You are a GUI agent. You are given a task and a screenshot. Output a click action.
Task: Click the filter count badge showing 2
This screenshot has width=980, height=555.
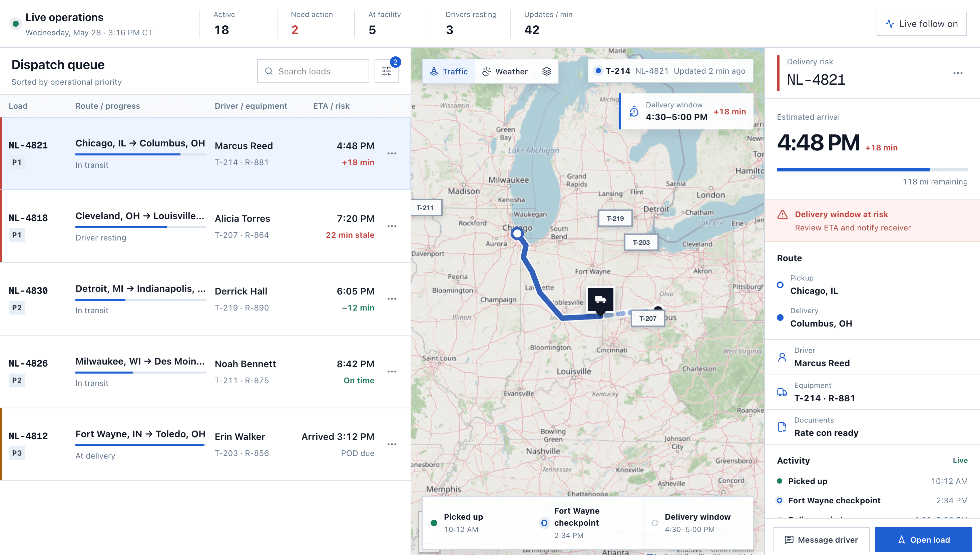pos(395,62)
